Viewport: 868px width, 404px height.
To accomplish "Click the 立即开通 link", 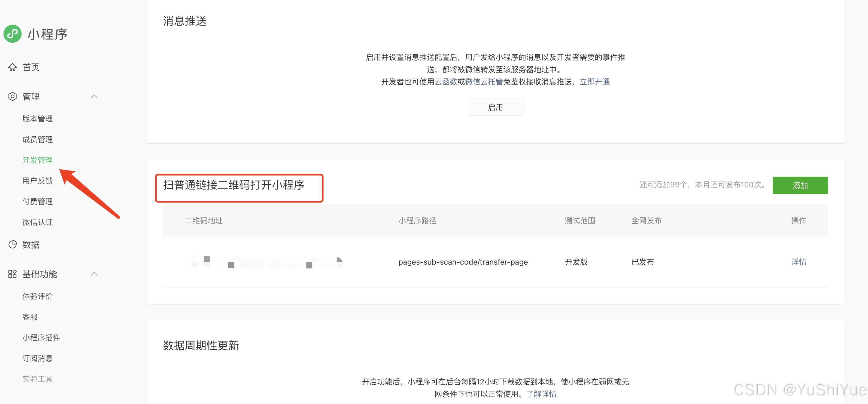I will click(x=594, y=82).
